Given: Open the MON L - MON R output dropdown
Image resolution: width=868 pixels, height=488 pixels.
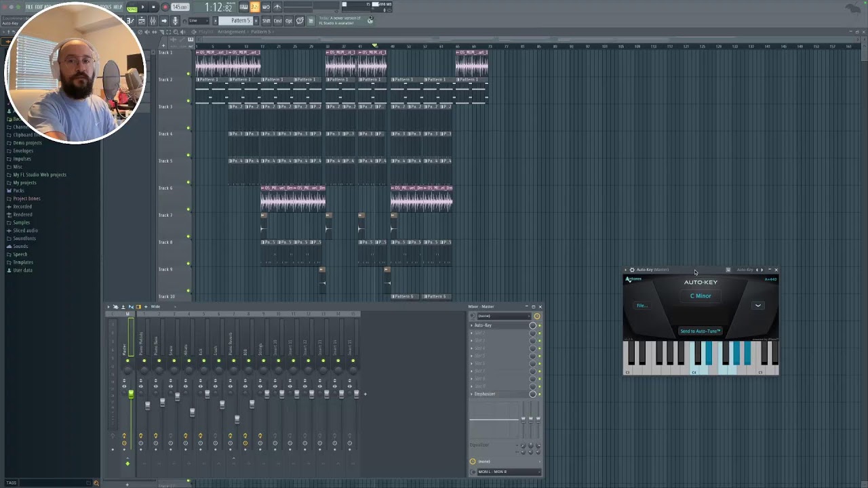Looking at the screenshot, I should (x=509, y=472).
